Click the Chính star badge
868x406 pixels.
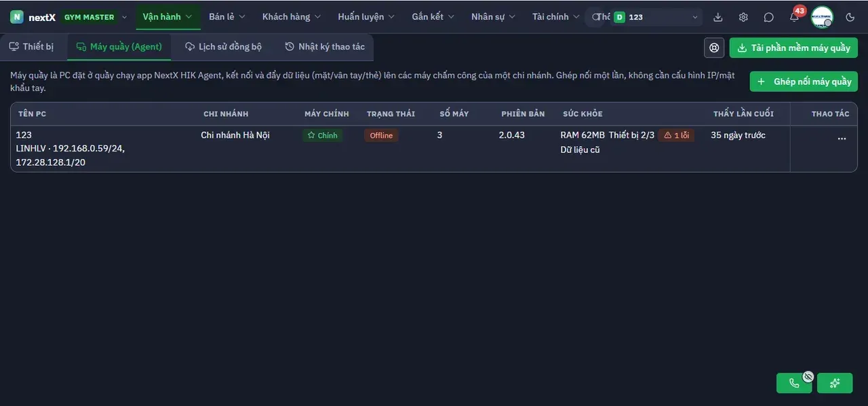click(323, 136)
